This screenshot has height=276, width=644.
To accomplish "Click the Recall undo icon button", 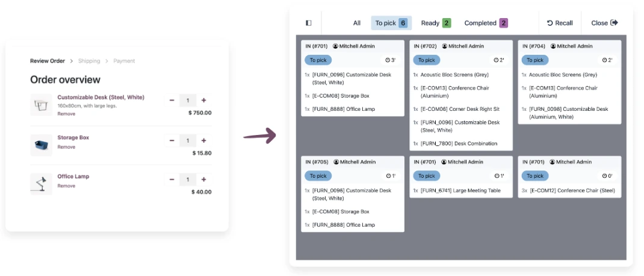I will 550,23.
